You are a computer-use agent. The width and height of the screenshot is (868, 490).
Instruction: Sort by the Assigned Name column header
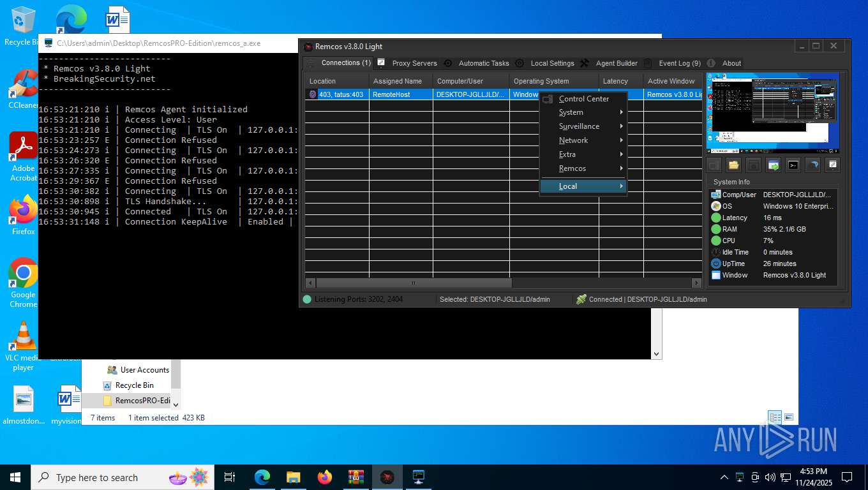(x=401, y=81)
